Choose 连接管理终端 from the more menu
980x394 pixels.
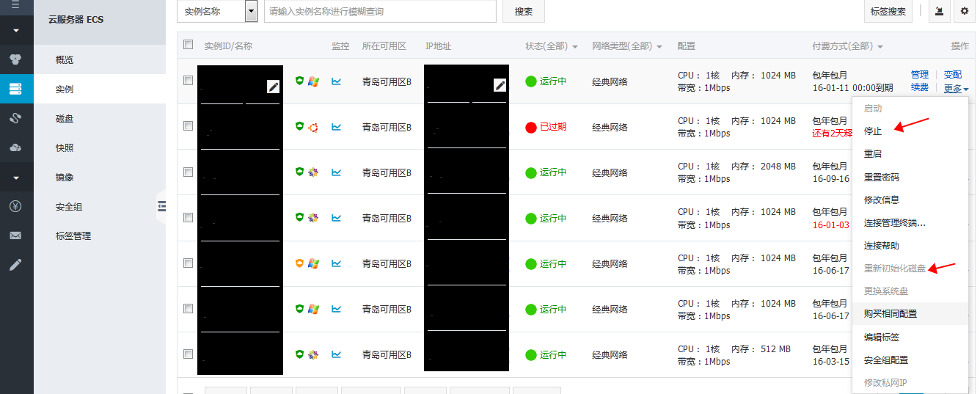[895, 222]
